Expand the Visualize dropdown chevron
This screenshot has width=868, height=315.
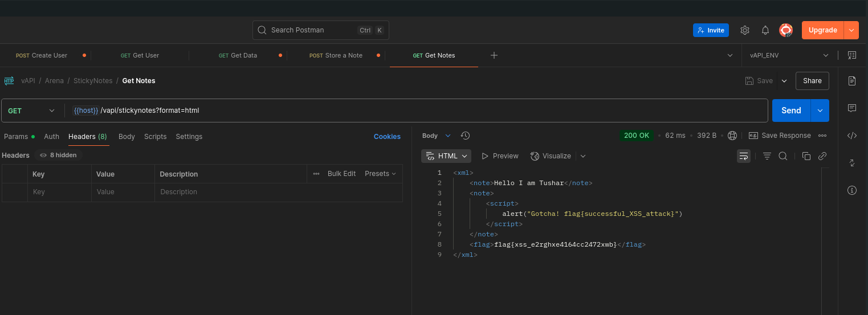(x=582, y=156)
